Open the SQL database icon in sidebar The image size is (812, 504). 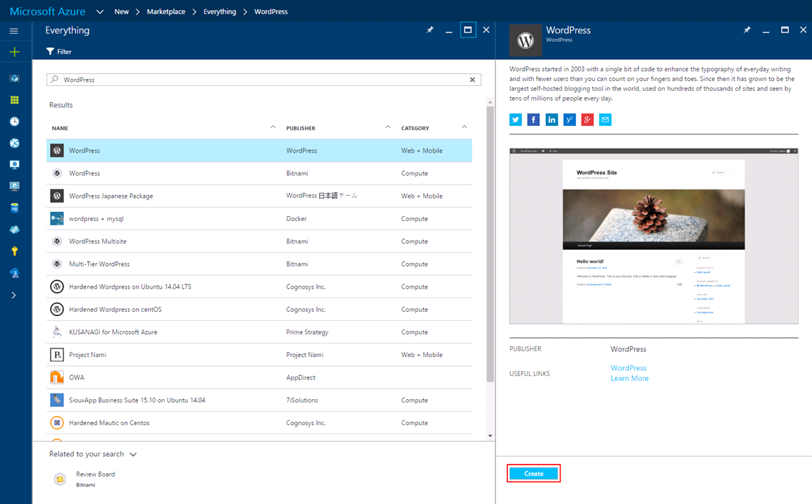(x=15, y=208)
